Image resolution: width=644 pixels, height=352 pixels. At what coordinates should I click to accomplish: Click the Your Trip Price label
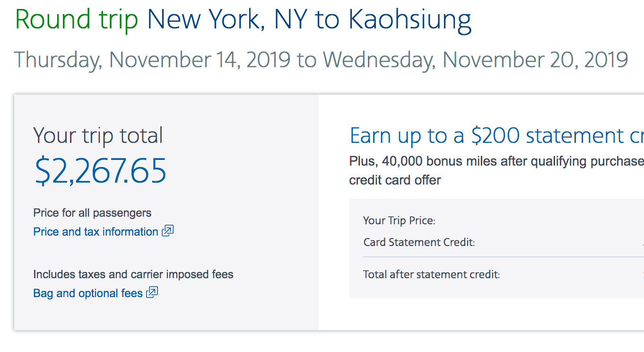click(399, 220)
